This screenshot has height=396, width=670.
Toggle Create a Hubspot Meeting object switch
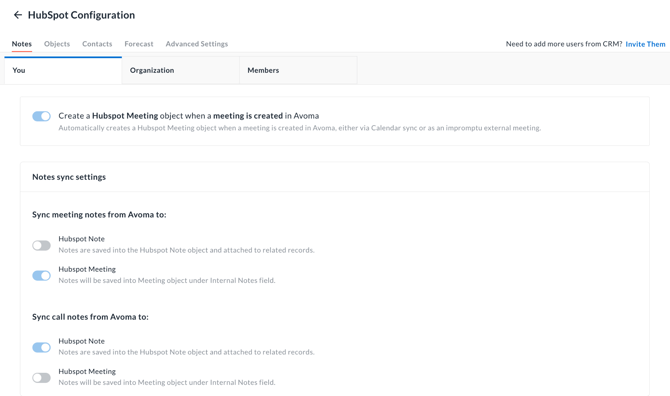coord(41,116)
